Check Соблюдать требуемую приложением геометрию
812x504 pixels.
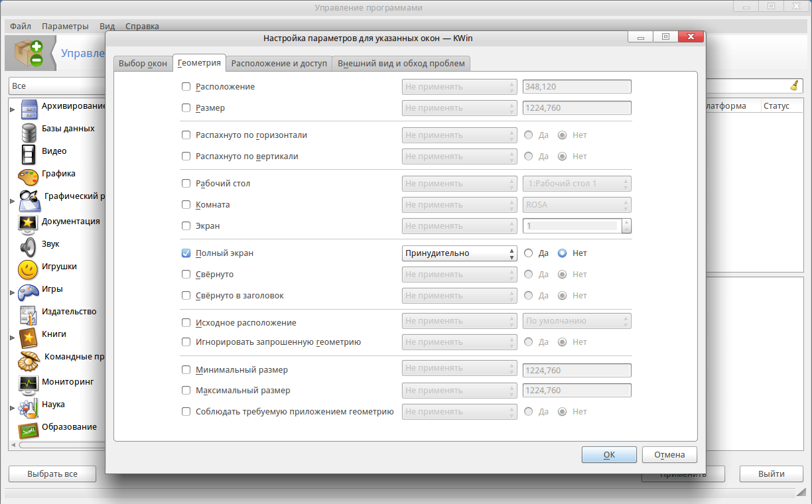pyautogui.click(x=186, y=412)
